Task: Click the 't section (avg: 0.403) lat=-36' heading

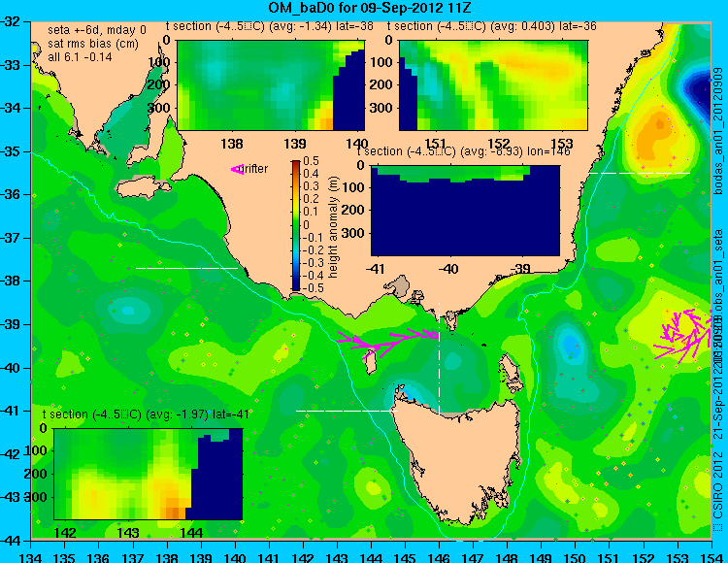Action: (x=492, y=26)
